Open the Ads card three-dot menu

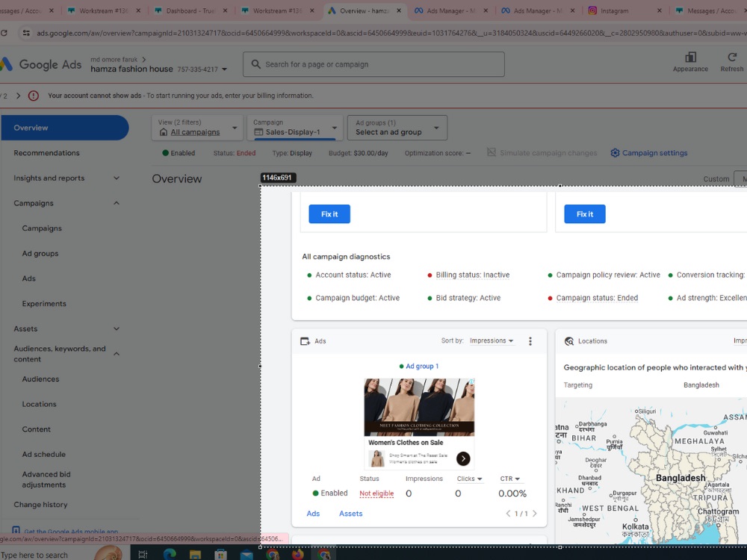(x=530, y=341)
